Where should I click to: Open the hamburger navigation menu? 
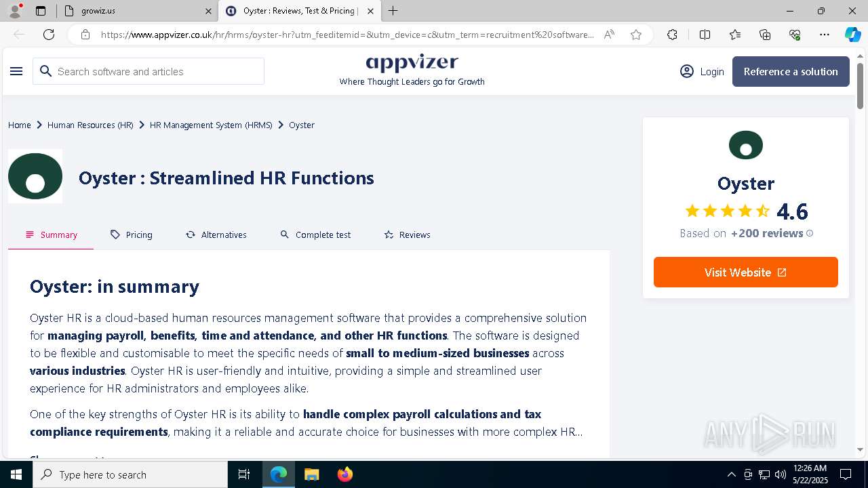tap(17, 71)
